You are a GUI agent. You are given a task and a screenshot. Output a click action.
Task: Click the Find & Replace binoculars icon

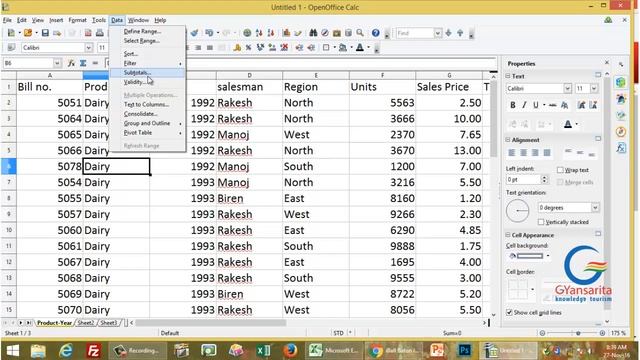tap(313, 33)
